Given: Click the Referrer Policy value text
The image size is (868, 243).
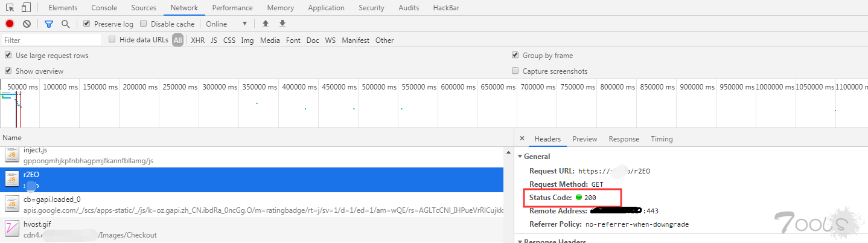Looking at the screenshot, I should point(637,224).
